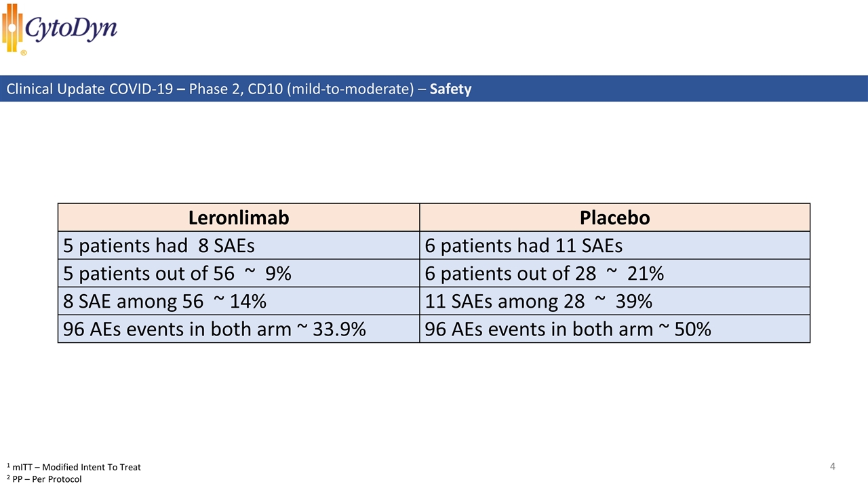Click "Clinical Update COVID-19" in the title banner
Image resolution: width=868 pixels, height=488 pixels.
[x=88, y=89]
